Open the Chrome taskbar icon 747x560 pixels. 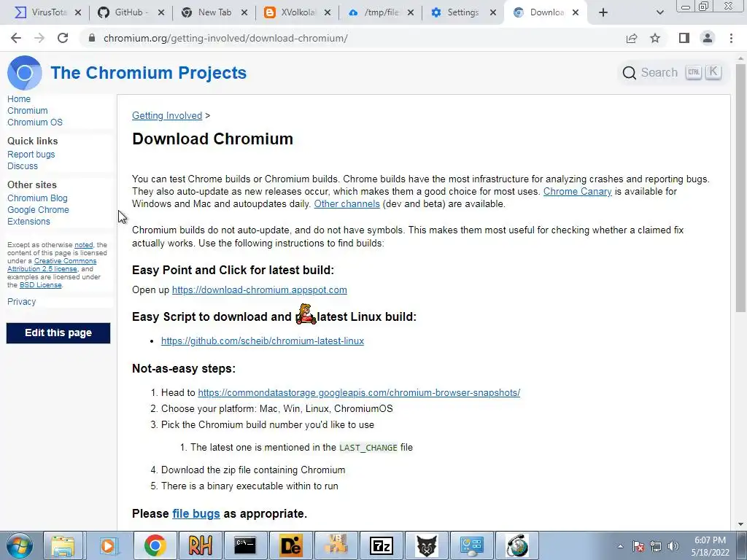(x=155, y=545)
